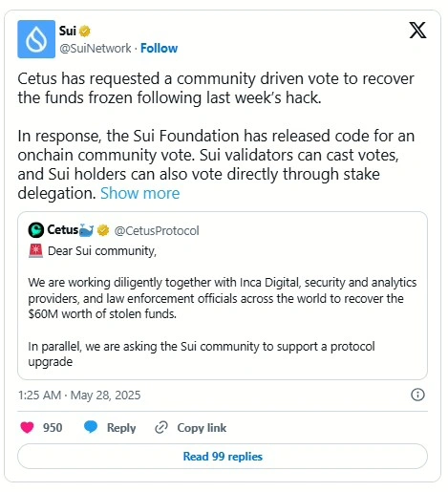Follow the SuiNetwork account
The height and width of the screenshot is (492, 448).
tap(160, 49)
